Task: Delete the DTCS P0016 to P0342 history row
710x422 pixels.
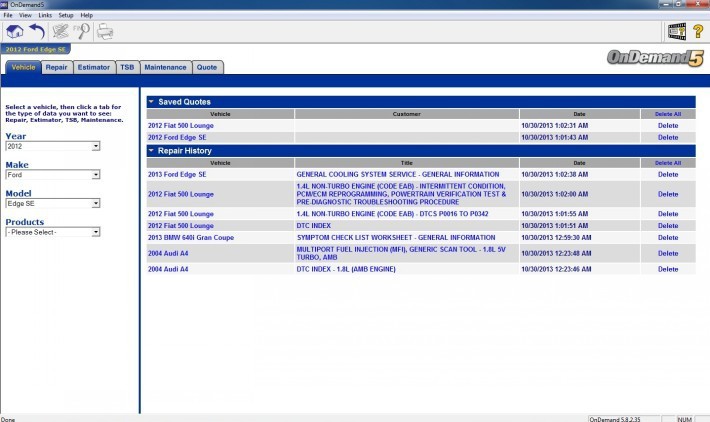Action: point(668,214)
